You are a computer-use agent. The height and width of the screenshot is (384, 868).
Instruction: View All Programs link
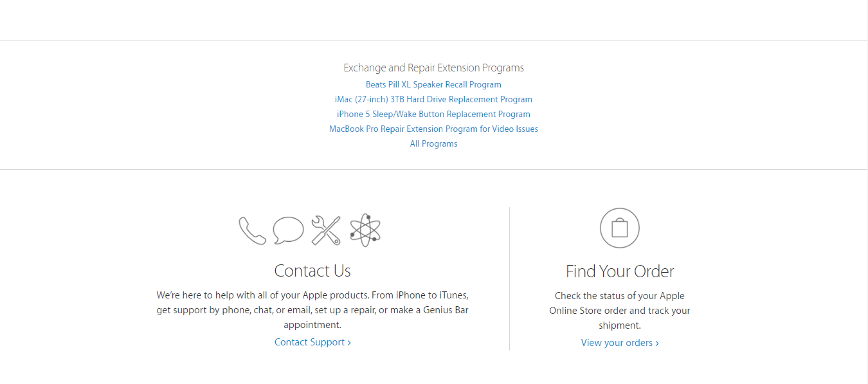coord(433,143)
